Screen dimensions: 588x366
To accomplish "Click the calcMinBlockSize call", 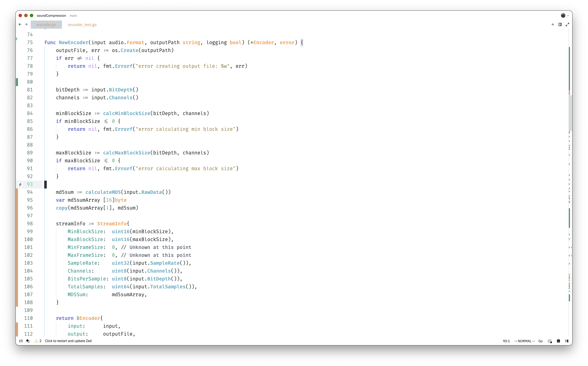I will click(x=126, y=113).
